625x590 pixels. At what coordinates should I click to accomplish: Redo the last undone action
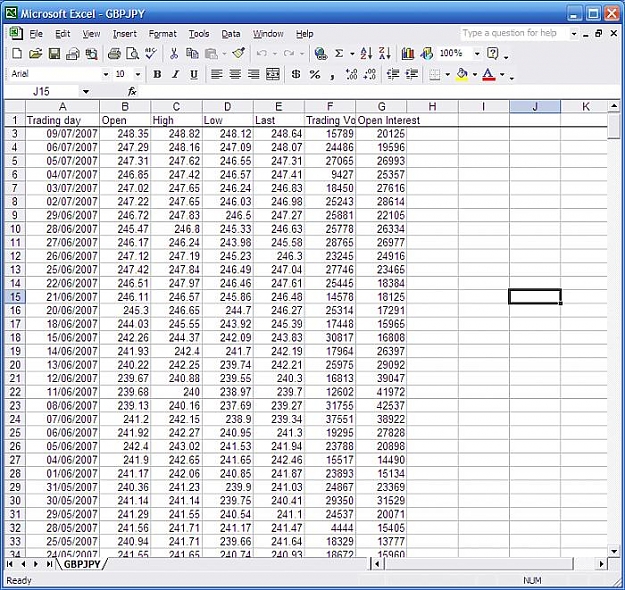289,53
